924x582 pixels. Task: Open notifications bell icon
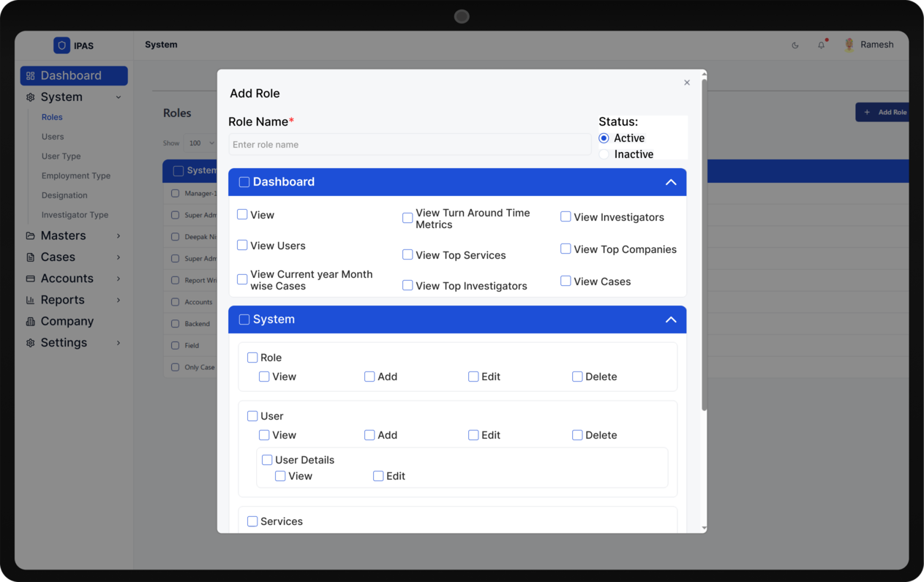click(821, 45)
